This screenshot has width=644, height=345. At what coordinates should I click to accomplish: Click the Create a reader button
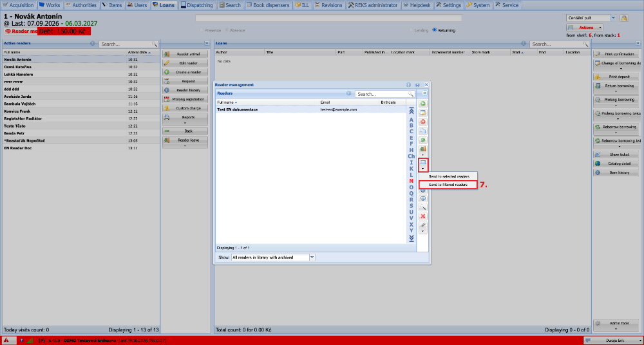click(185, 72)
